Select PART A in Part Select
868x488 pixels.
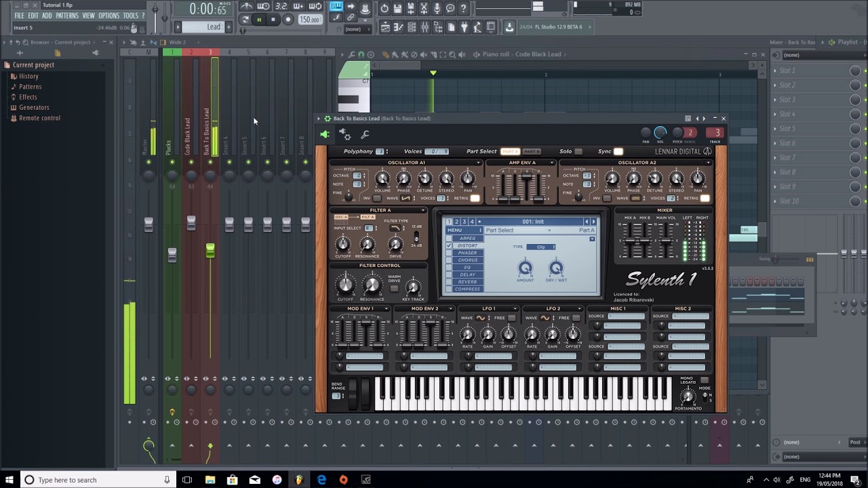tap(511, 151)
